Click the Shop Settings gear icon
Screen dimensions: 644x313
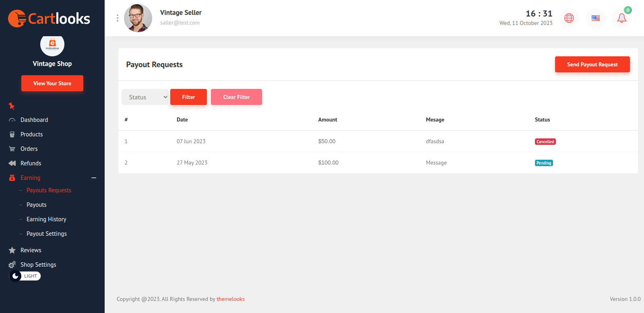(x=12, y=265)
